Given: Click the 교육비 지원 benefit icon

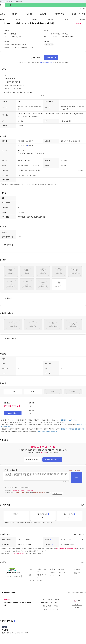Looking at the screenshot, I should click(x=59, y=271).
